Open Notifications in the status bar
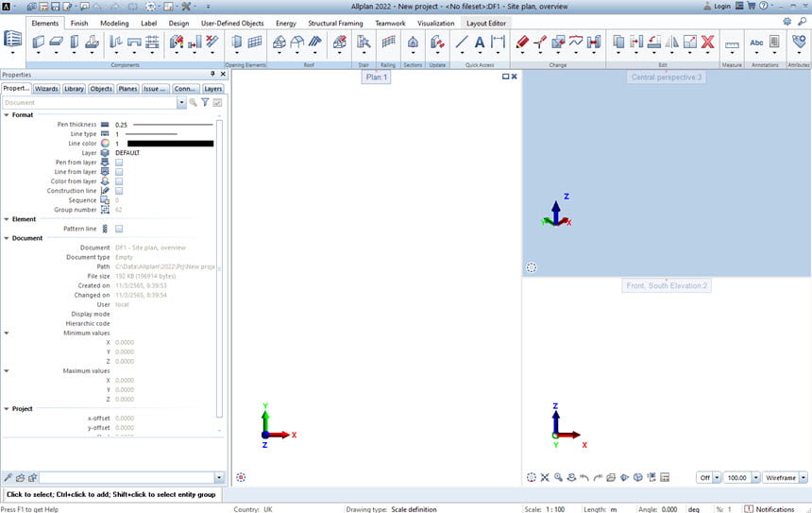812x513 pixels. pos(770,509)
